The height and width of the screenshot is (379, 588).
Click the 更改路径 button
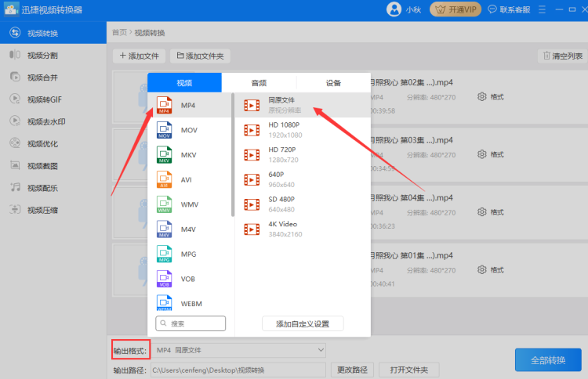click(x=352, y=370)
